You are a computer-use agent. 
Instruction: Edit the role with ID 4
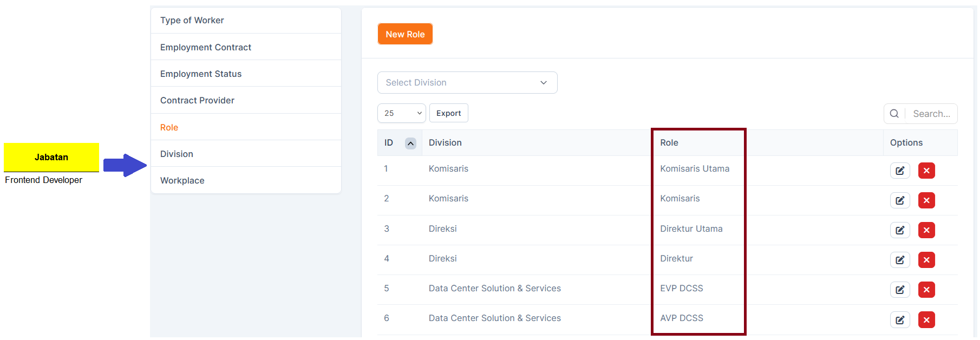[899, 260]
